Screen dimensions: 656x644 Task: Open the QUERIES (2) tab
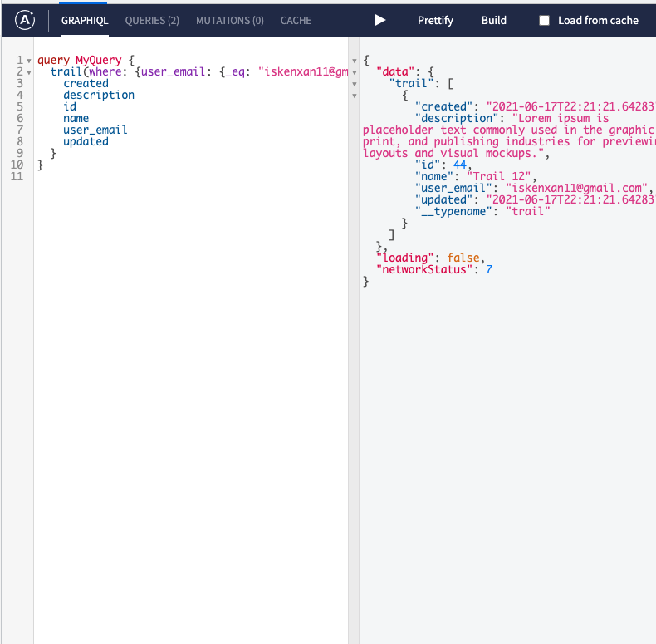[x=152, y=20]
